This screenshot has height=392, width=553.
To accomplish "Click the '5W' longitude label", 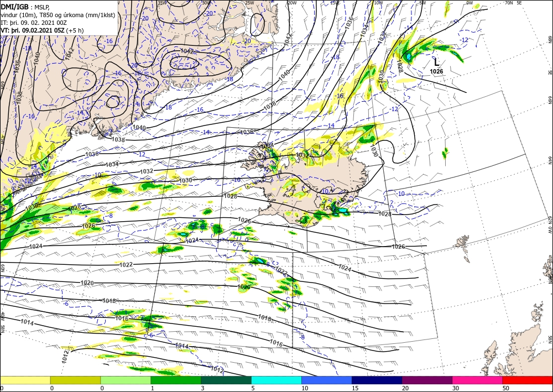I will 423,3.
